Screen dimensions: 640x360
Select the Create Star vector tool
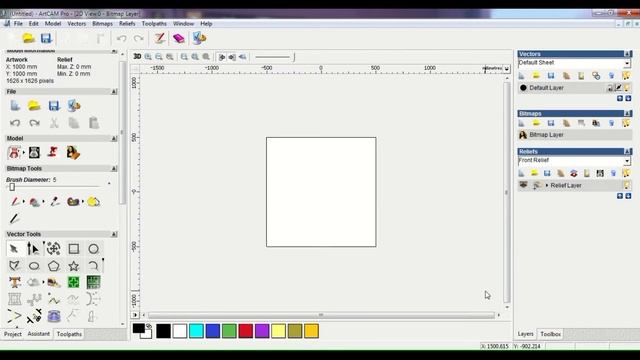click(x=73, y=266)
